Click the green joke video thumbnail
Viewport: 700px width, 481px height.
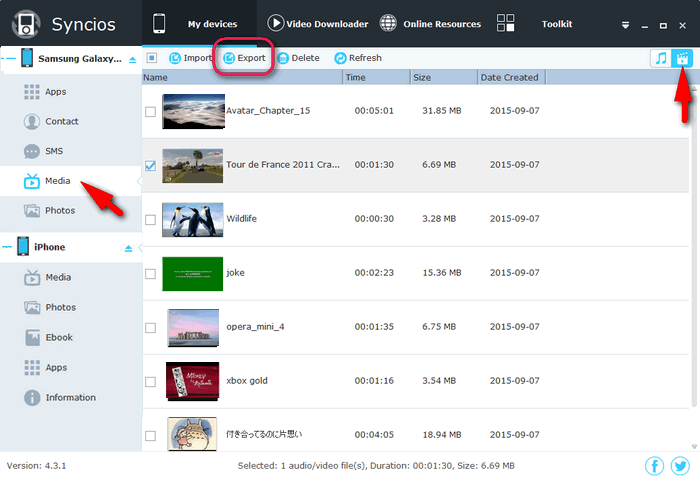[192, 274]
